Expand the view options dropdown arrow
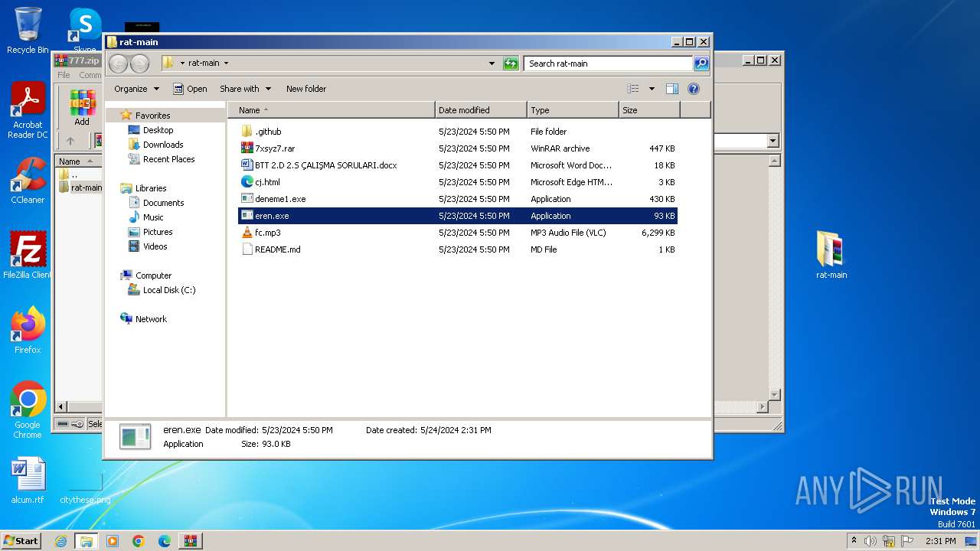Image resolution: width=980 pixels, height=551 pixels. coord(652,89)
